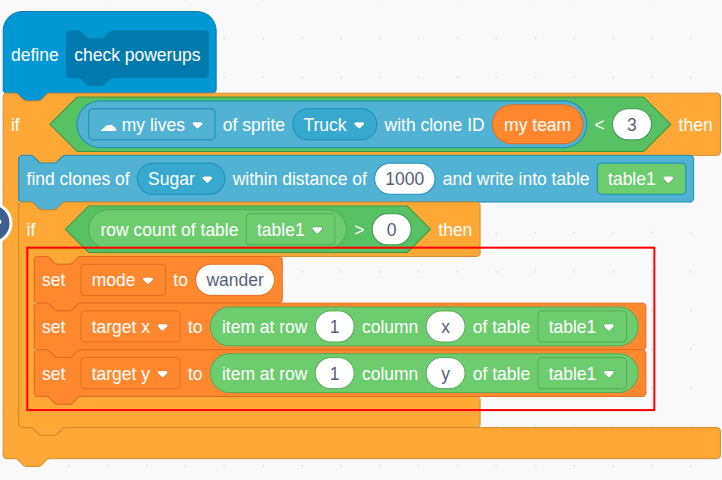Expand table1 dropdown in find clones block

point(641,179)
